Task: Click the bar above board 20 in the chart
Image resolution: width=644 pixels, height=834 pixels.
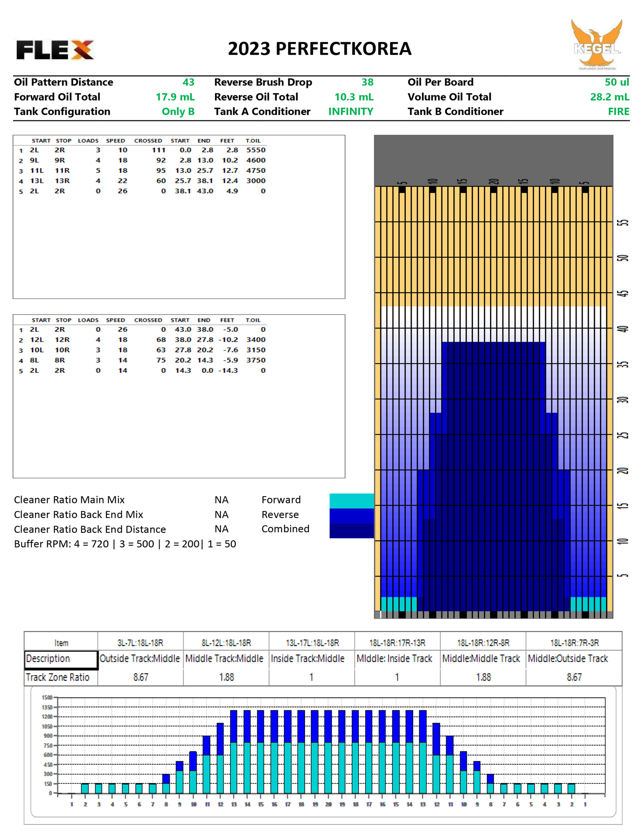Action: pos(328,752)
